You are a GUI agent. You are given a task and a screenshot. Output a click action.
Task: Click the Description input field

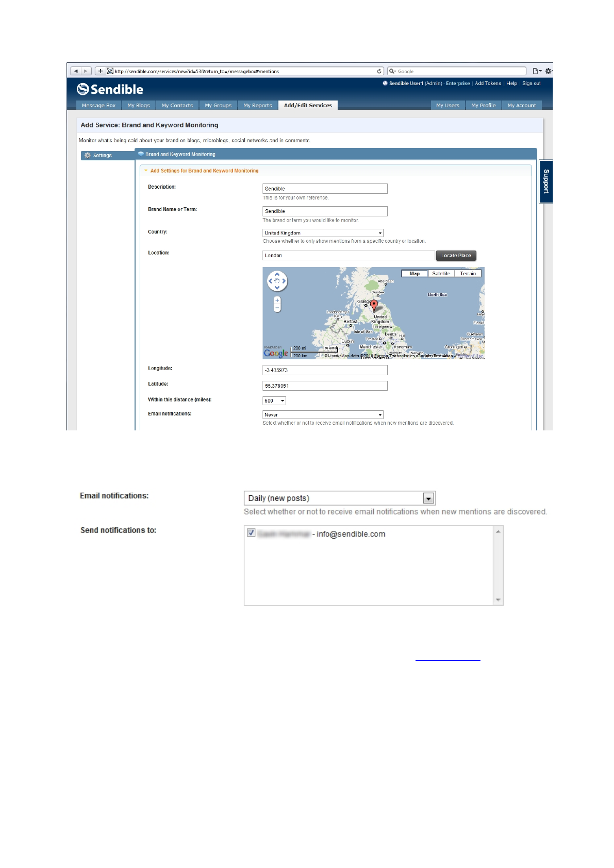click(x=325, y=189)
